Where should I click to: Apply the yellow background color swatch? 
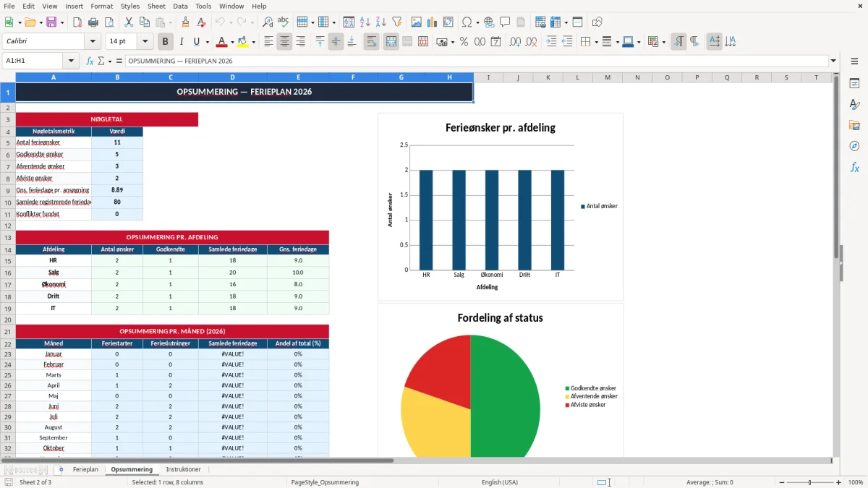click(243, 42)
